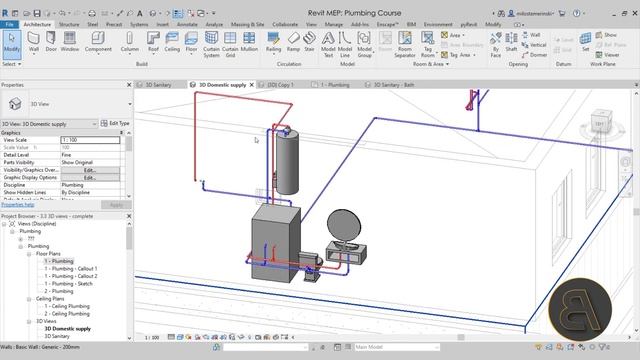Select 3D Sanitary in Project Browser
Viewport: 640px width, 360px height.
point(57,336)
